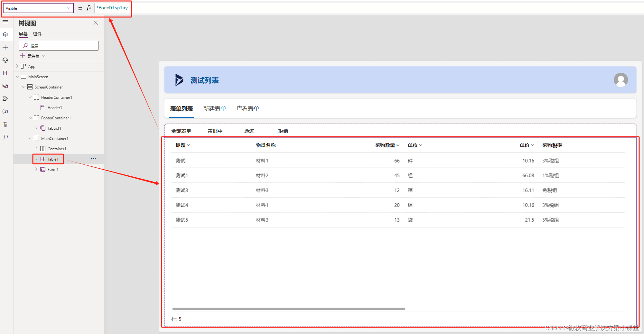The height and width of the screenshot is (334, 644).
Task: Open the 标题 column sort dropdown
Action: coord(189,145)
